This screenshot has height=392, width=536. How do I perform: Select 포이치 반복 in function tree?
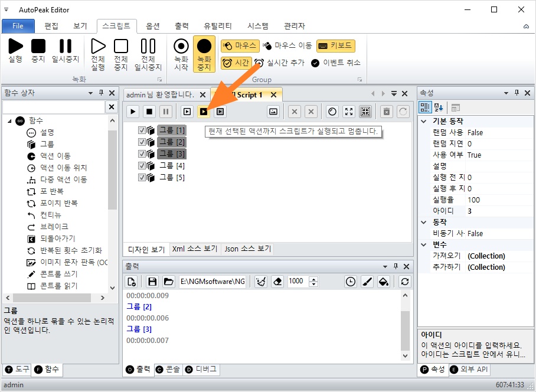(x=59, y=203)
